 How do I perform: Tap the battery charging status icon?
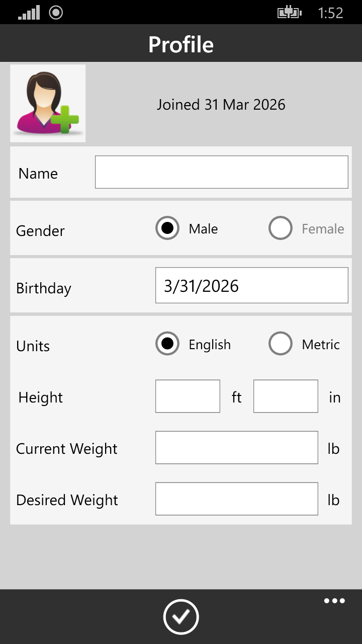290,13
